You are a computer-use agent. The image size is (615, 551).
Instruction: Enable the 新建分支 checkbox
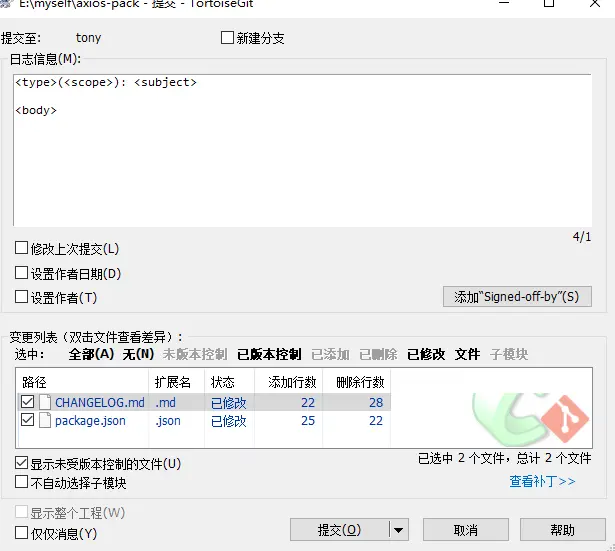[227, 38]
